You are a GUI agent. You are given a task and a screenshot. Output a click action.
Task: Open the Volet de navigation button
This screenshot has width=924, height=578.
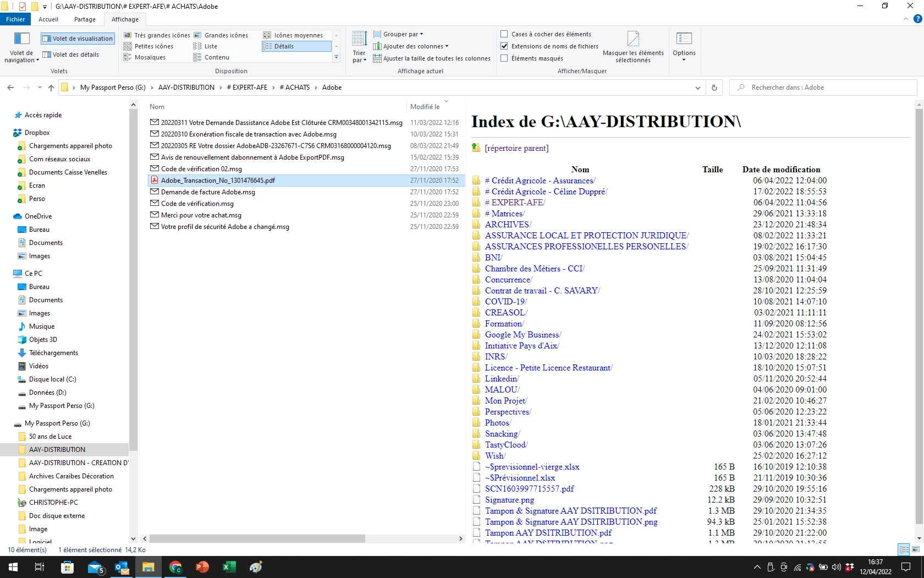click(x=21, y=47)
